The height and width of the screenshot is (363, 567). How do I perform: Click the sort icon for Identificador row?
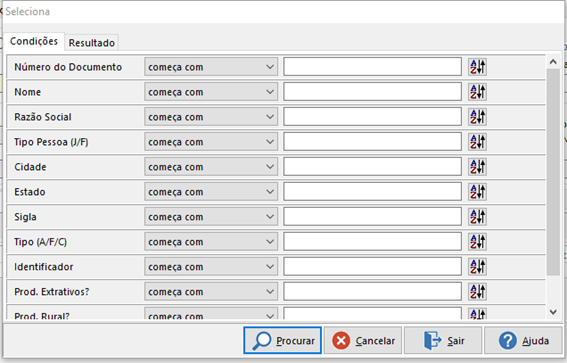click(477, 266)
